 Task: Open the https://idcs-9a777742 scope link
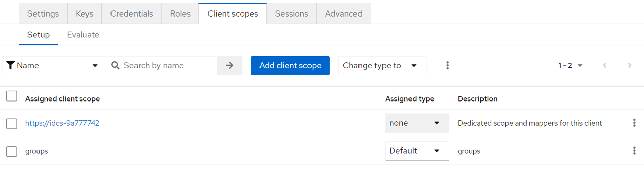(x=62, y=123)
